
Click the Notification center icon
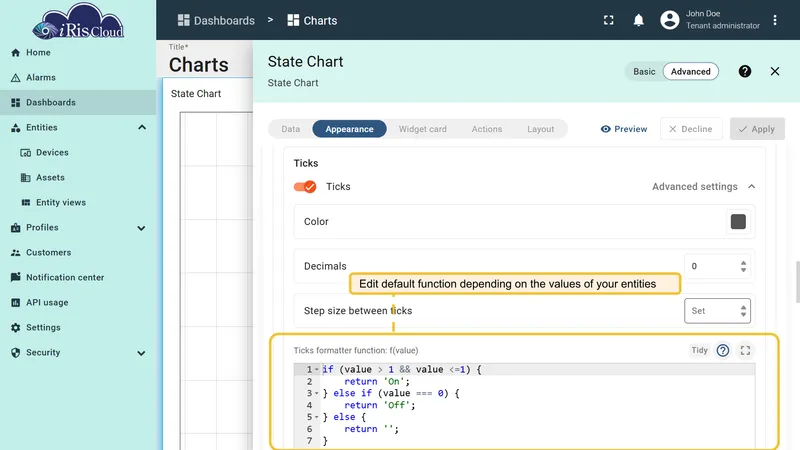click(x=15, y=277)
